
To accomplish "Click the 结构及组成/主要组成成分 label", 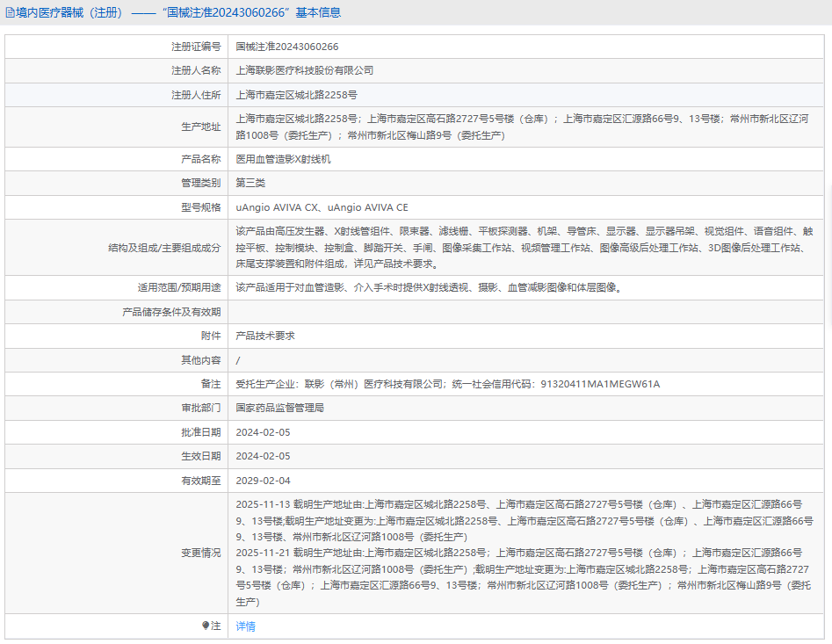I will [x=164, y=248].
